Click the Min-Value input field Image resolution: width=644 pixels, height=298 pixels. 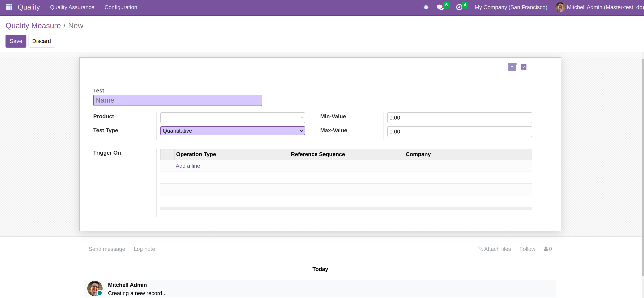pos(459,118)
